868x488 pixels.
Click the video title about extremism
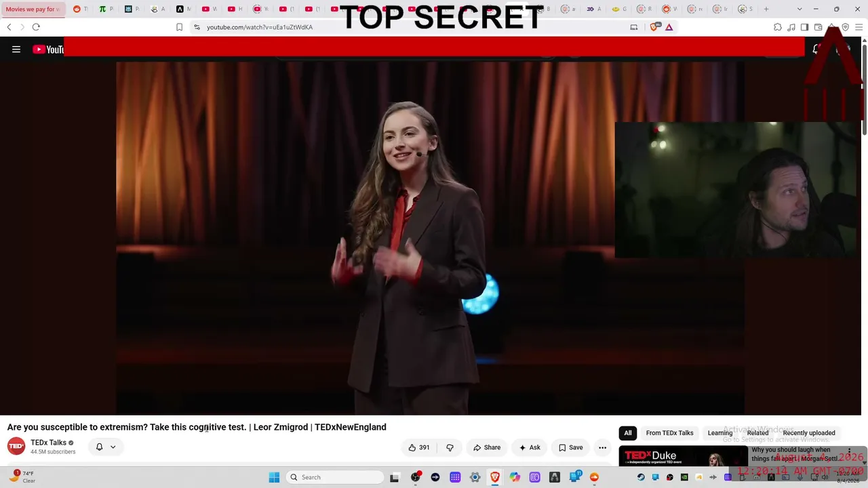(x=197, y=427)
